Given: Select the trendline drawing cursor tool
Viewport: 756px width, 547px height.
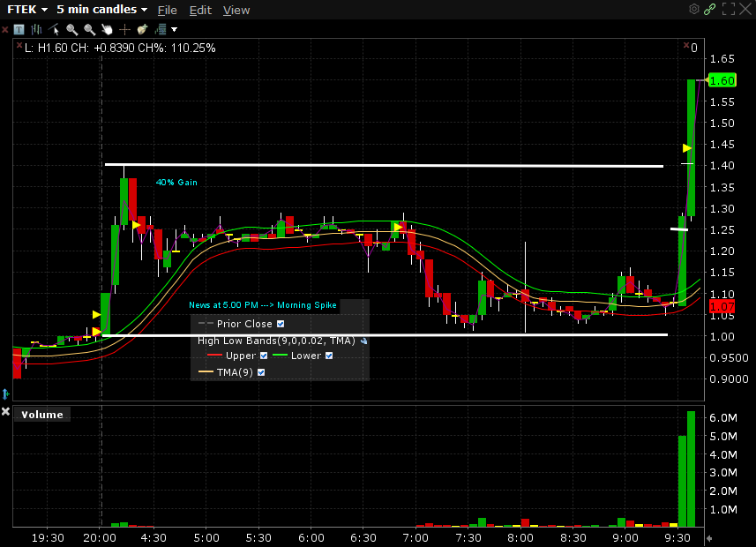Looking at the screenshot, I should (x=55, y=29).
